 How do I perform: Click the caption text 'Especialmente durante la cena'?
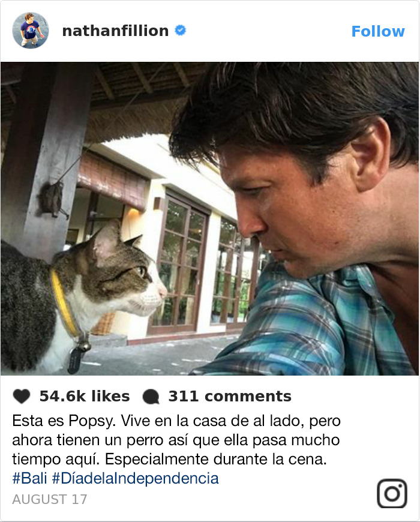click(215, 460)
